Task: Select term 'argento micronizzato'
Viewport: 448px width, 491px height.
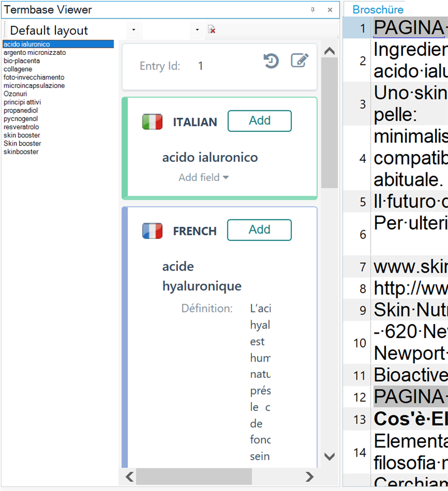Action: point(35,53)
